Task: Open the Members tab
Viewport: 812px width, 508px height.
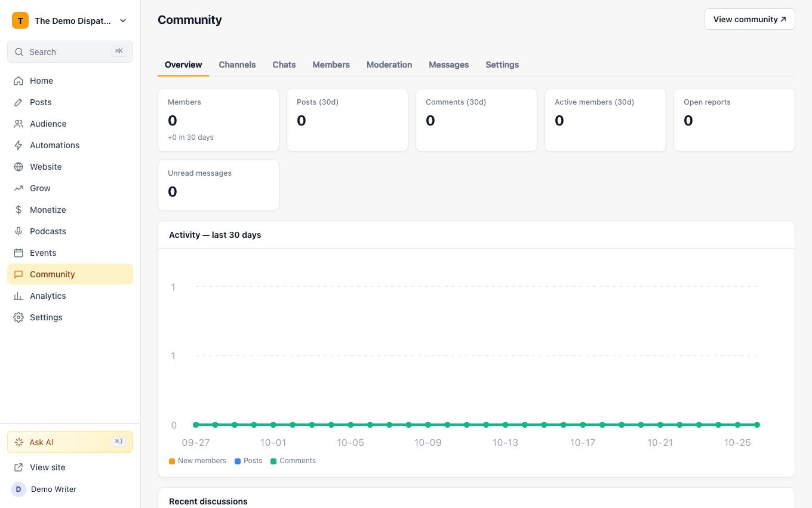Action: click(x=331, y=65)
